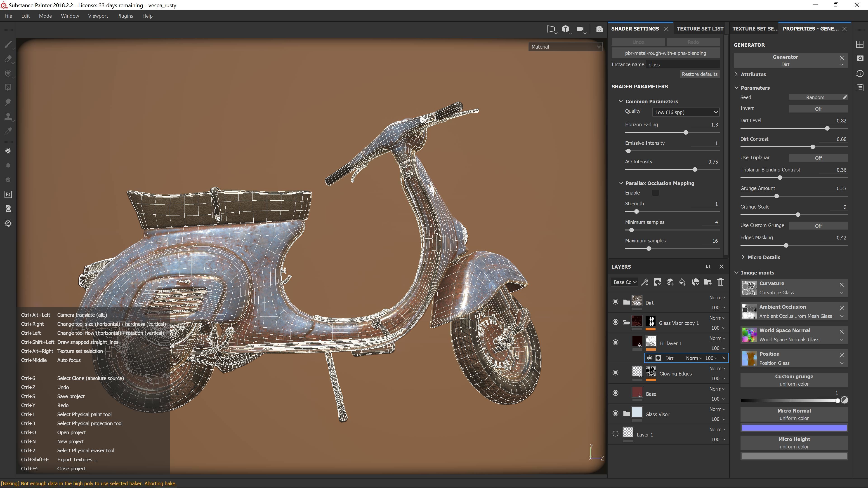Click the Restore defaults button
This screenshot has height=488, width=868.
[700, 74]
